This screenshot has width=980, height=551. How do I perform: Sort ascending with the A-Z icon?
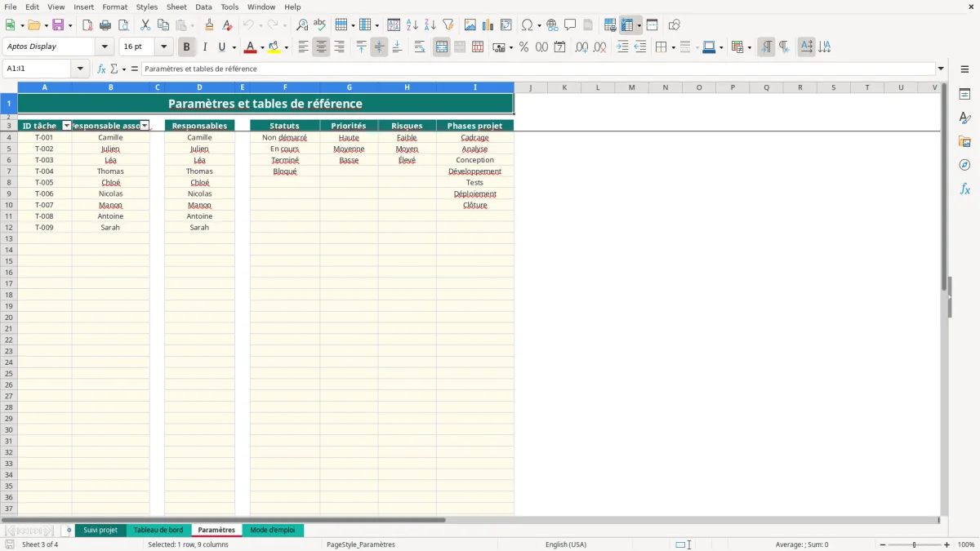coord(412,25)
